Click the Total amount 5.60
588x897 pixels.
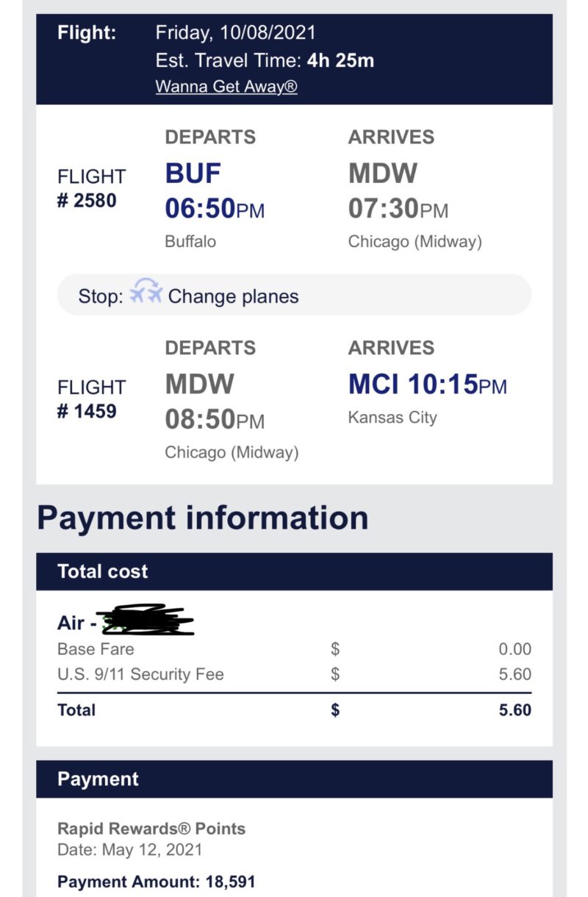[x=514, y=710]
